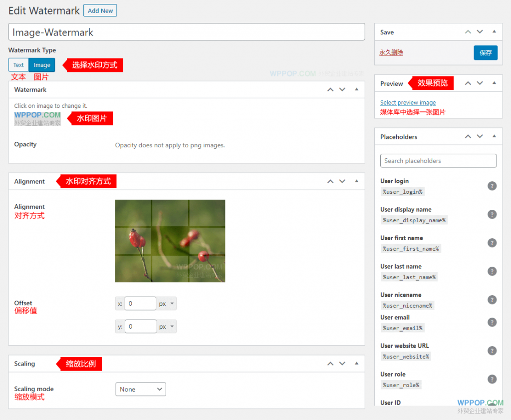Select Image watermark type

[42, 65]
